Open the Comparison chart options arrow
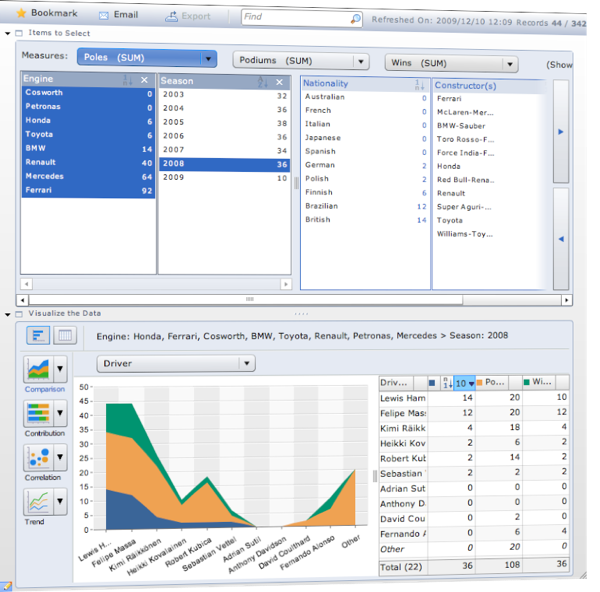 60,369
